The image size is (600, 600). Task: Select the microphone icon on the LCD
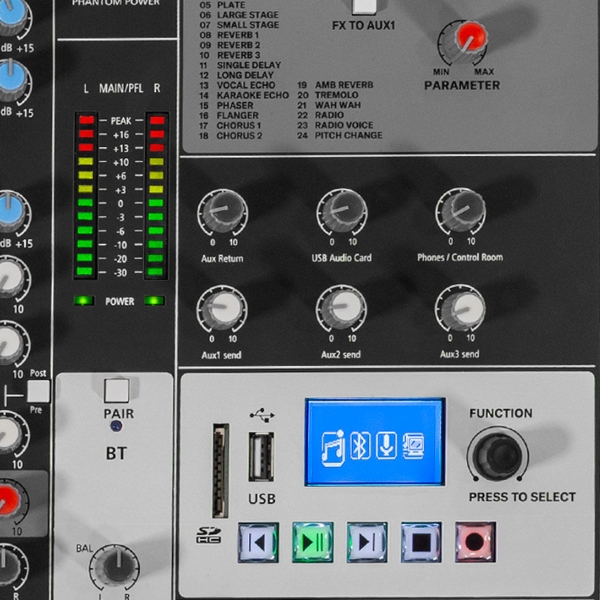pyautogui.click(x=386, y=445)
